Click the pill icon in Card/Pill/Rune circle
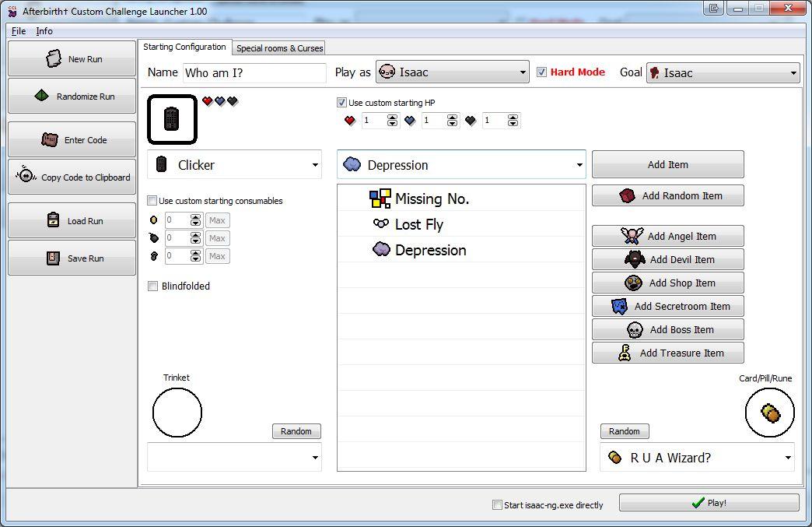The image size is (812, 527). (x=770, y=413)
